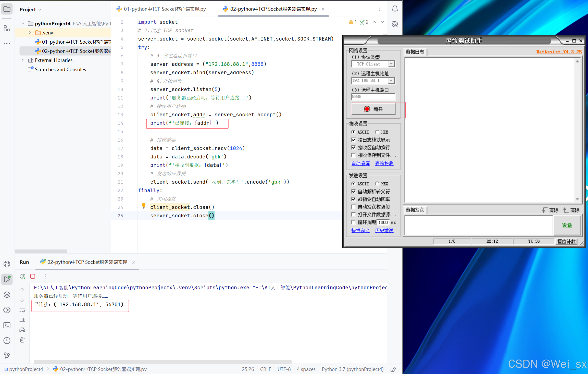Expand the External Libraries tree node
Viewport: 588px width, 374px height.
click(x=22, y=60)
